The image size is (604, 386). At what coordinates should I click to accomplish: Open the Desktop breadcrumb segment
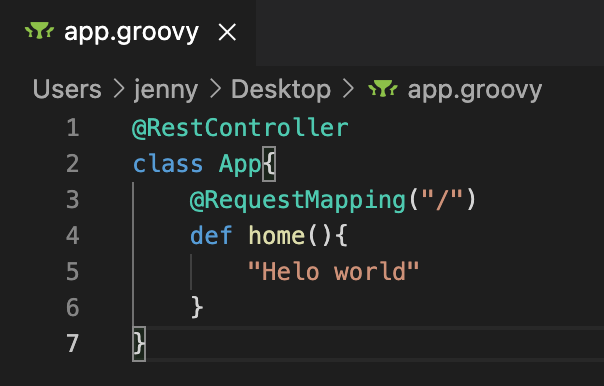(281, 90)
